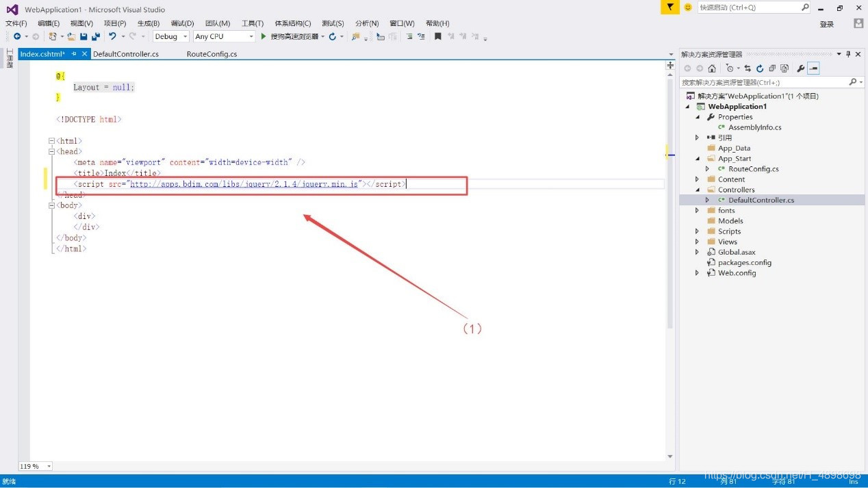Image resolution: width=868 pixels, height=488 pixels.
Task: Open the Solution Explorer window options dropdown
Action: [x=839, y=54]
